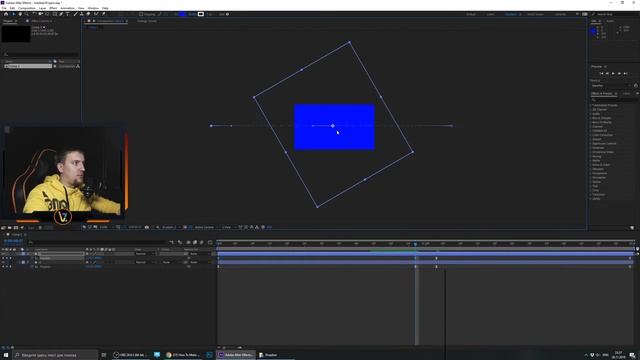
Task: Select the Zoom tool magnifier
Action: coord(27,14)
